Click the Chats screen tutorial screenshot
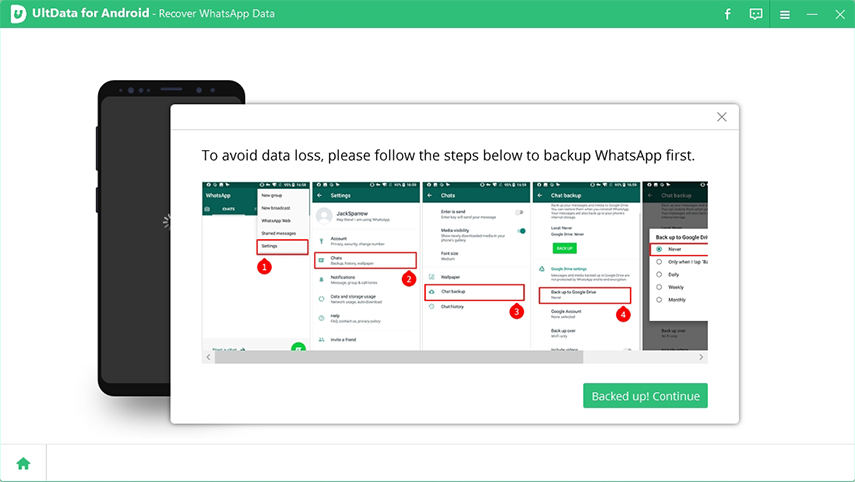The image size is (855, 482). click(476, 266)
